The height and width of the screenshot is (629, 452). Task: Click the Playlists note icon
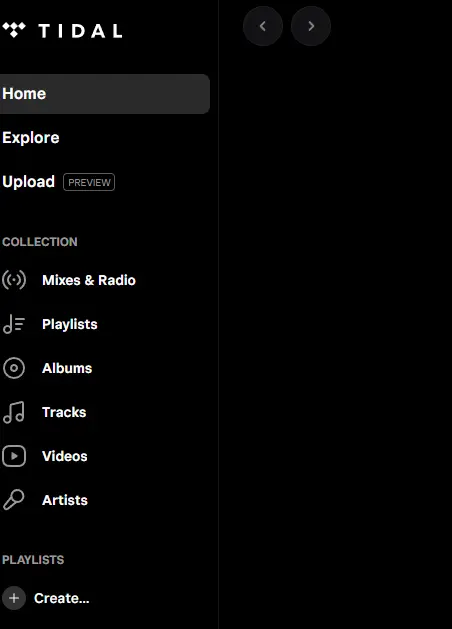point(14,324)
